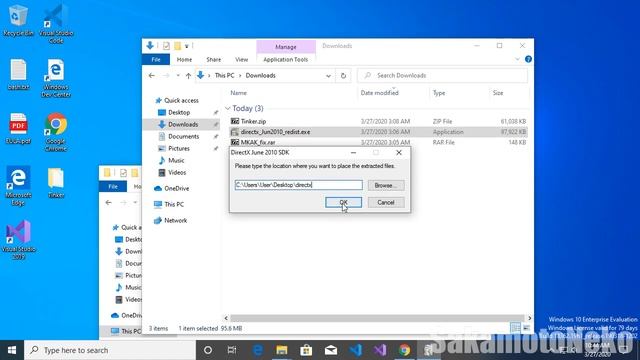Select Quick access in navigation pane

pos(181,100)
